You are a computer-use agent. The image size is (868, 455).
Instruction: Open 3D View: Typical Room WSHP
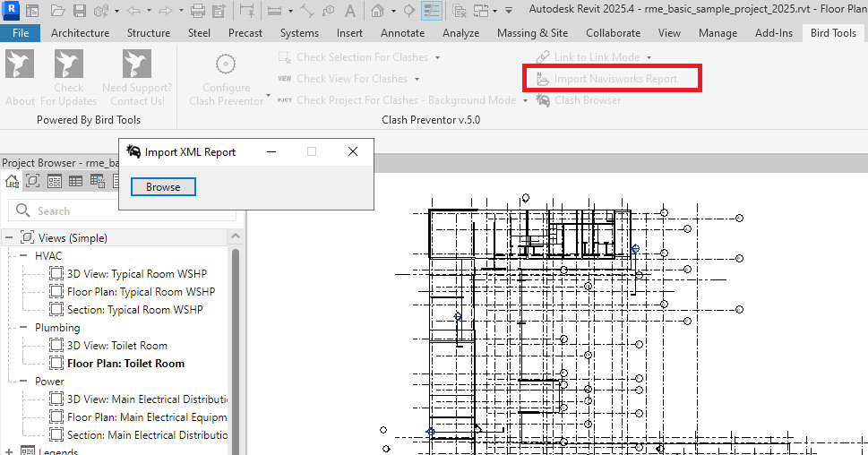[137, 273]
